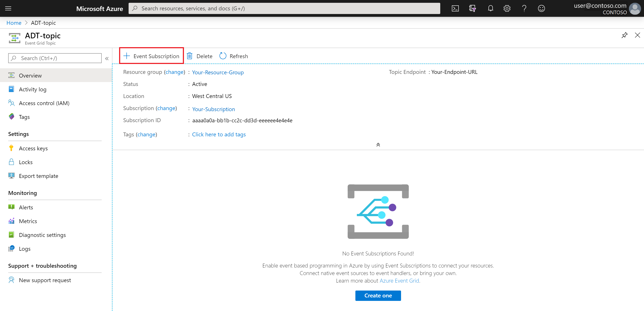This screenshot has height=311, width=644.
Task: Click the Overview sidebar icon
Action: pyautogui.click(x=11, y=75)
